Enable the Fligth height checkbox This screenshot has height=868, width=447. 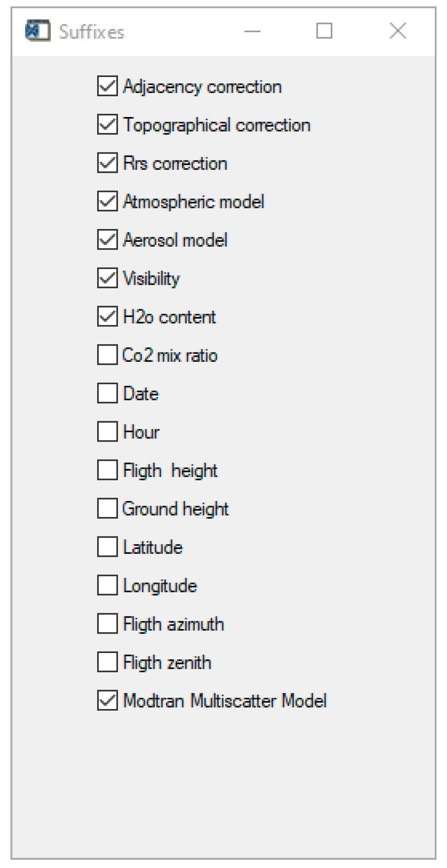(107, 470)
